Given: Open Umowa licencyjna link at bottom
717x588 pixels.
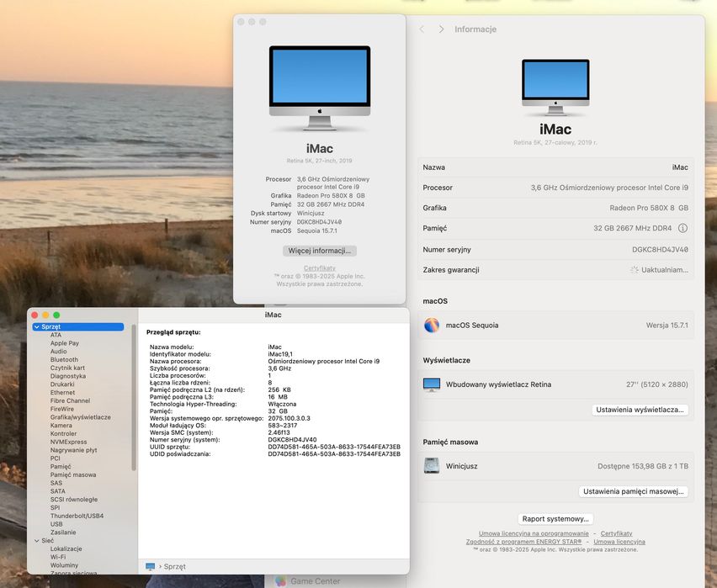Looking at the screenshot, I should tap(619, 542).
